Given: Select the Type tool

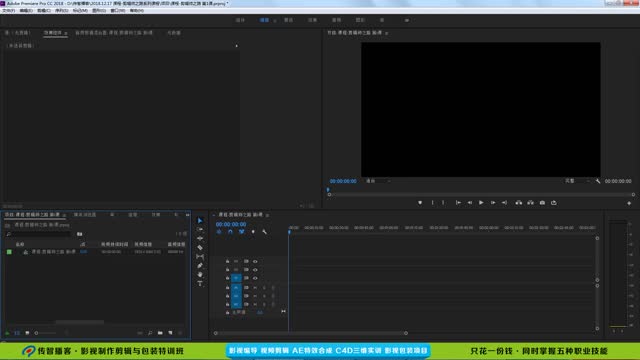Looking at the screenshot, I should coord(200,283).
